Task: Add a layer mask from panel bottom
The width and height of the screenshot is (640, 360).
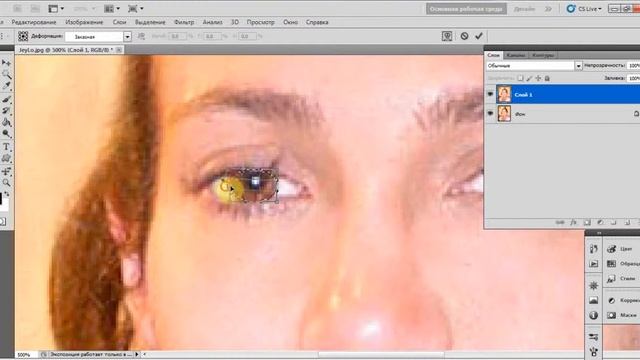Action: pos(587,222)
